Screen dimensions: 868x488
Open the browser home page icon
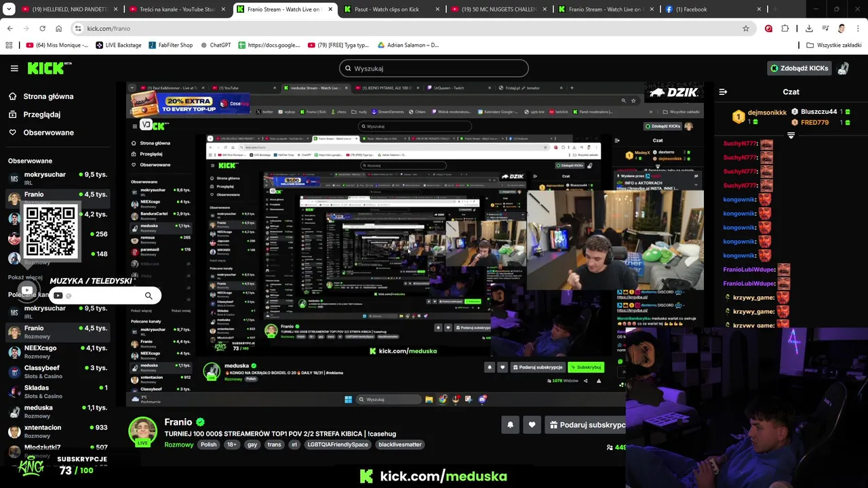pos(58,28)
